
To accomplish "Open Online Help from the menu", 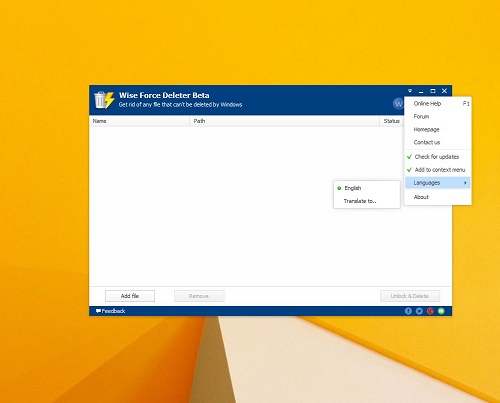I will [x=438, y=104].
